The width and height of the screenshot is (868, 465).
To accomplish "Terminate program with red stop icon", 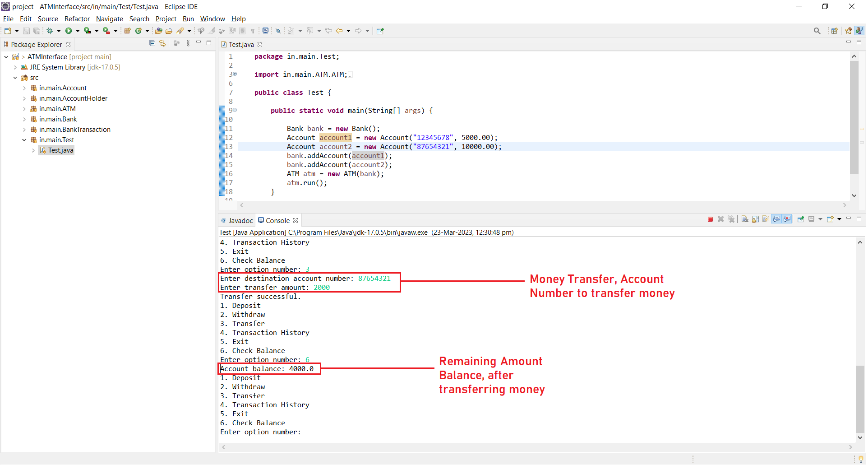I will [x=710, y=219].
